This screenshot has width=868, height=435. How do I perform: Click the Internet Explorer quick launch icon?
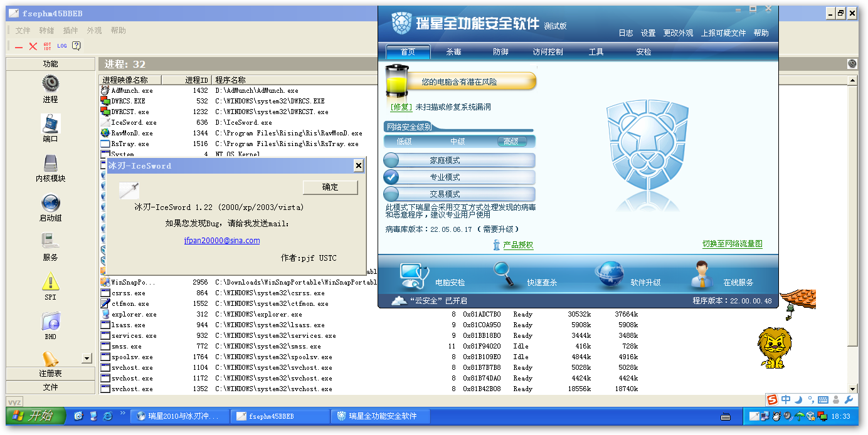(x=108, y=416)
